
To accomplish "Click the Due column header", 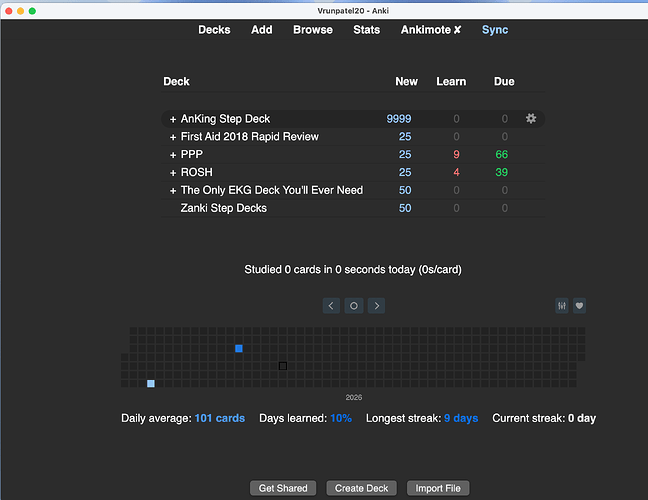I will [504, 81].
